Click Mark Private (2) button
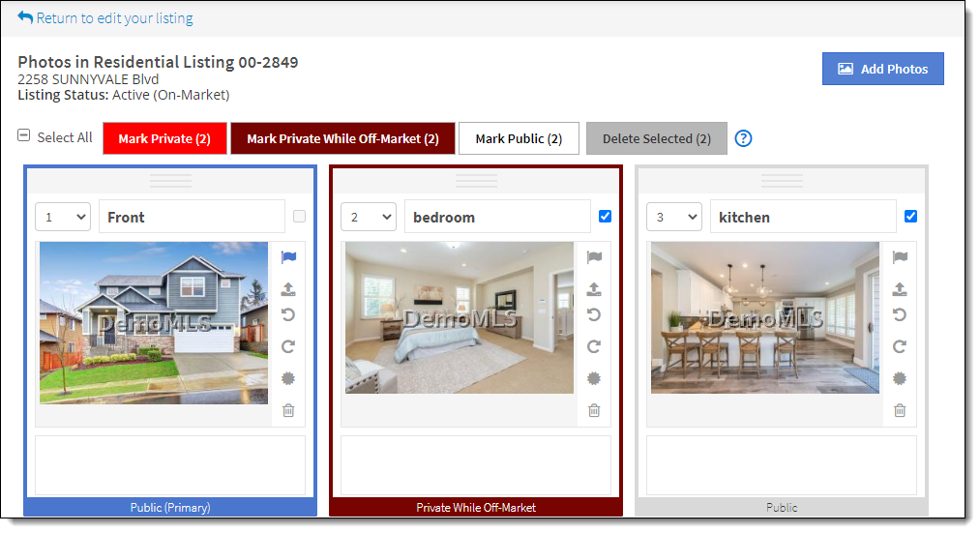 pos(164,138)
